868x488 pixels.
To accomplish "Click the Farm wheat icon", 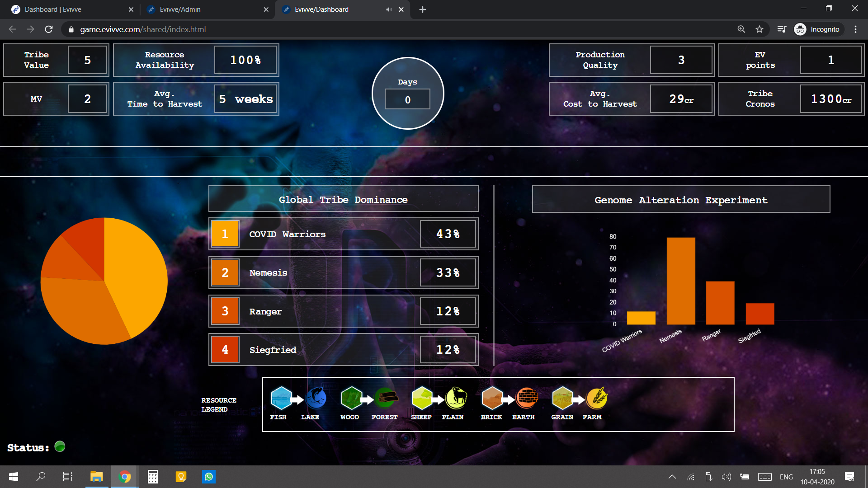I will pos(597,398).
